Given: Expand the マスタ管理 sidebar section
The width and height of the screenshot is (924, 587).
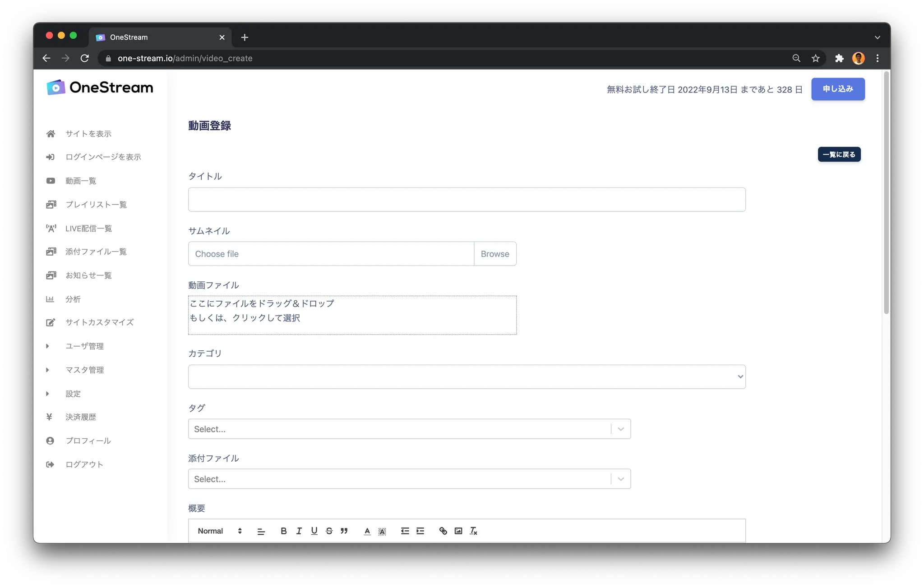Looking at the screenshot, I should (x=84, y=370).
